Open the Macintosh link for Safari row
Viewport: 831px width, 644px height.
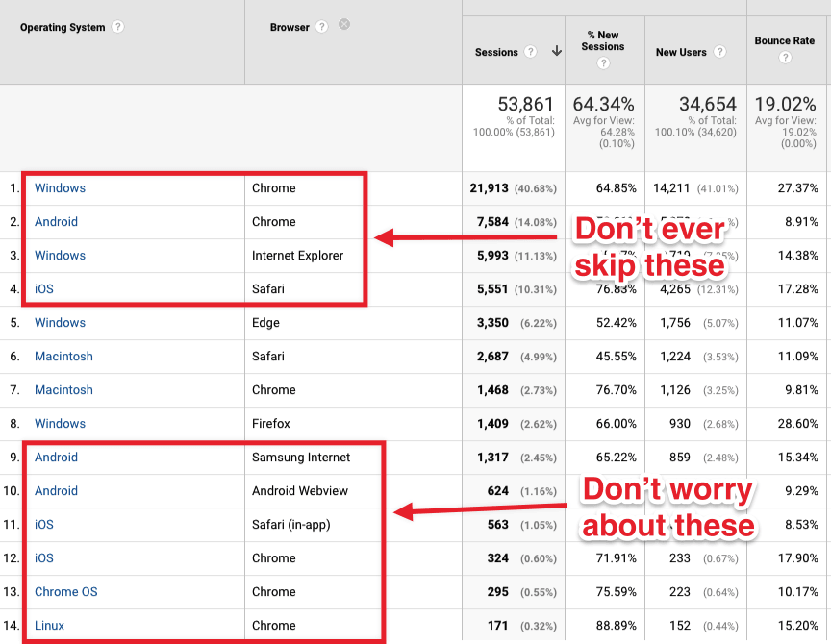pyautogui.click(x=63, y=357)
